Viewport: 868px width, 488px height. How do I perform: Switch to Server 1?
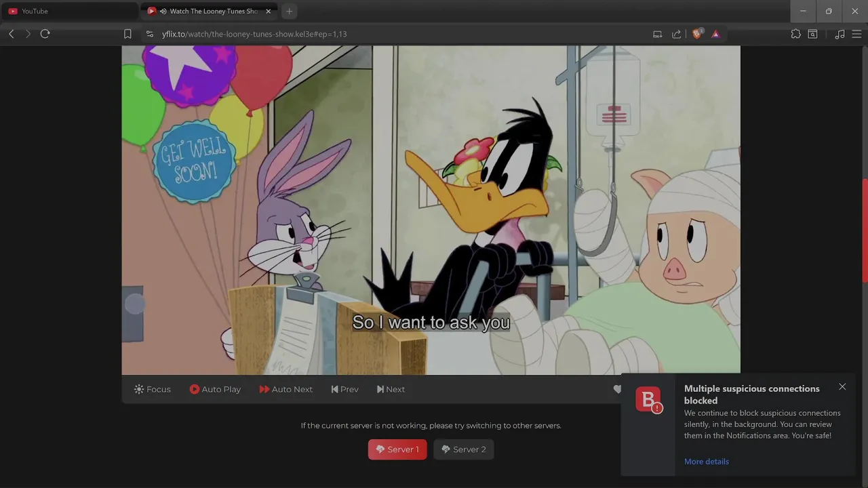[x=397, y=449]
